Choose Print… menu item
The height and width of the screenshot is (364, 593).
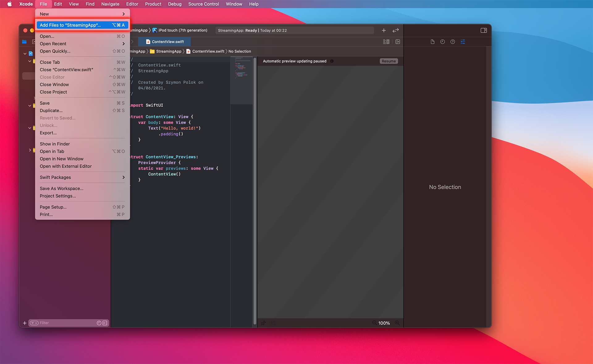[x=82, y=214]
